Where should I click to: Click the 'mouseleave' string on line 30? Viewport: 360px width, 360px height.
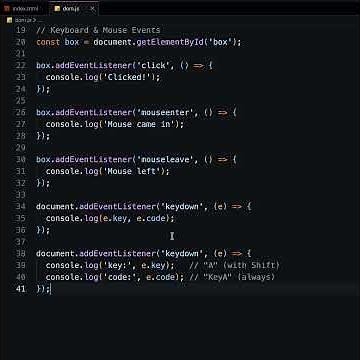tap(165, 160)
